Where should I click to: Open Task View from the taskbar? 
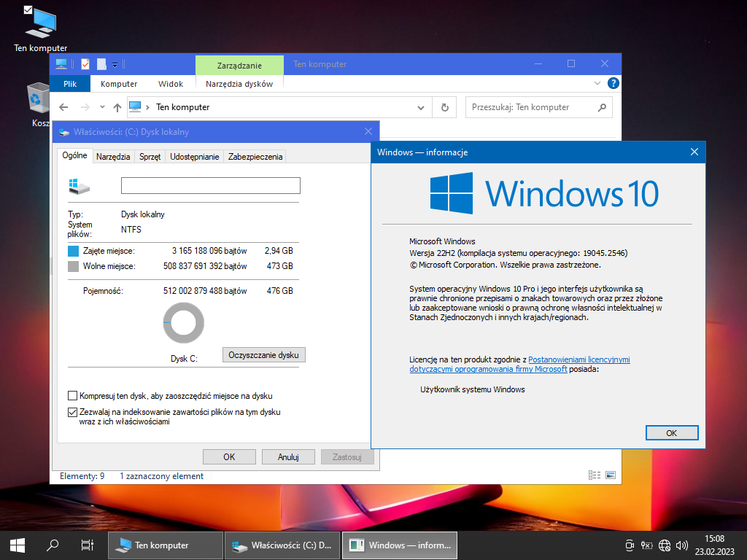[87, 545]
